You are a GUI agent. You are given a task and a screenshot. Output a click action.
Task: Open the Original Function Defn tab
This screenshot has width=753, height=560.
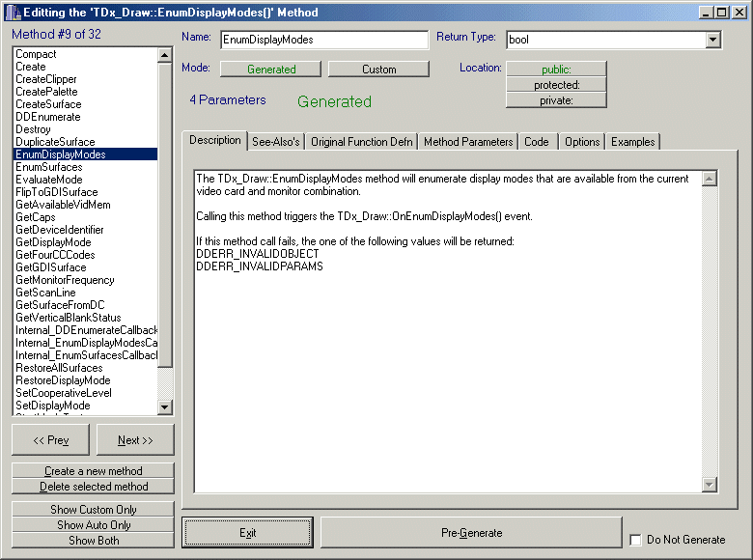tap(361, 142)
